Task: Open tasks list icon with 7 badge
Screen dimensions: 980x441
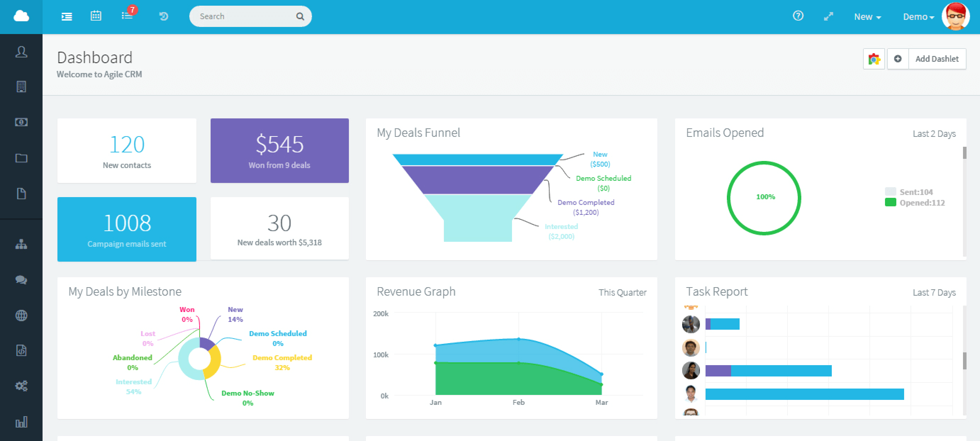Action: pos(127,16)
